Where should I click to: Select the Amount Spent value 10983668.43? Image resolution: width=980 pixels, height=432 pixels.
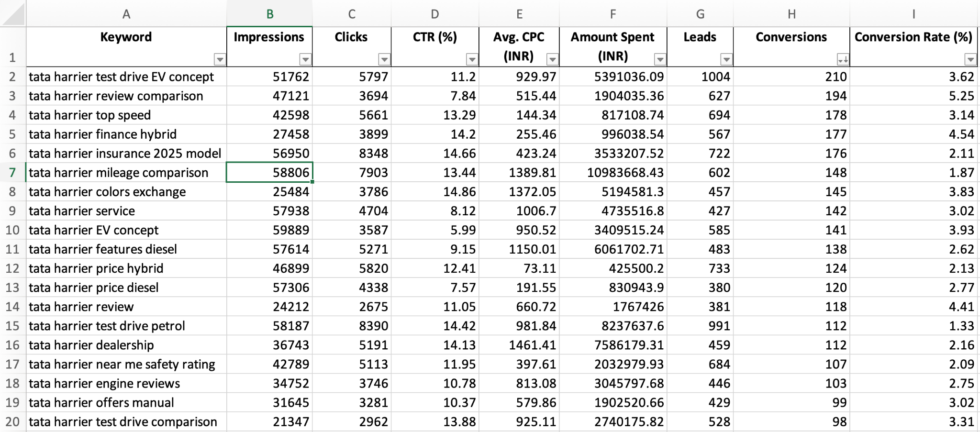click(x=613, y=172)
